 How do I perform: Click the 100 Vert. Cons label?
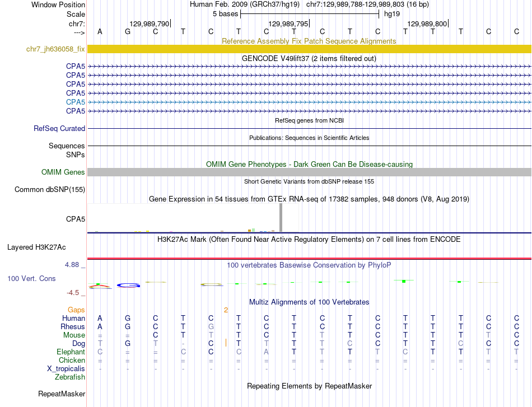[x=31, y=278]
